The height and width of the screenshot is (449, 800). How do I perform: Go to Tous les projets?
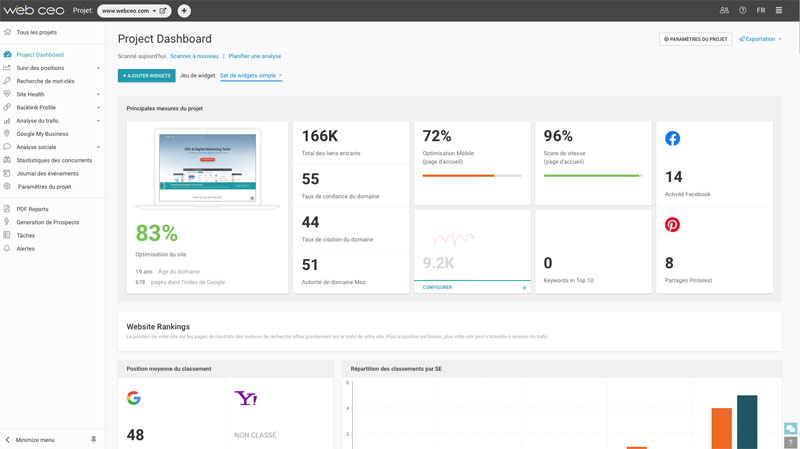(x=37, y=32)
